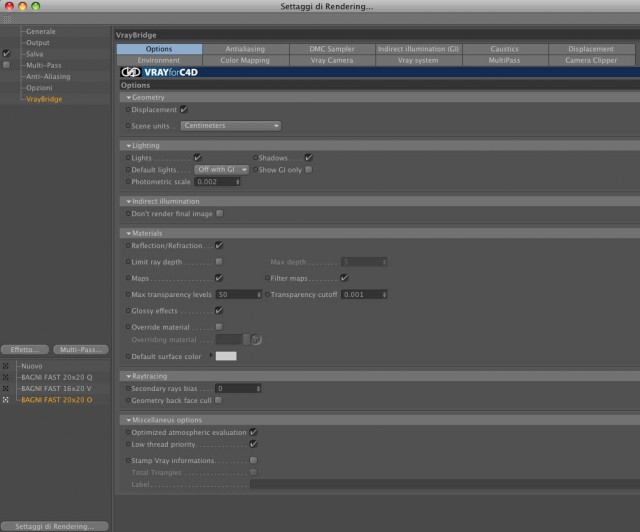Screen dimensions: 640x532
Task: Toggle Low thread priority checkbox
Action: pos(253,444)
